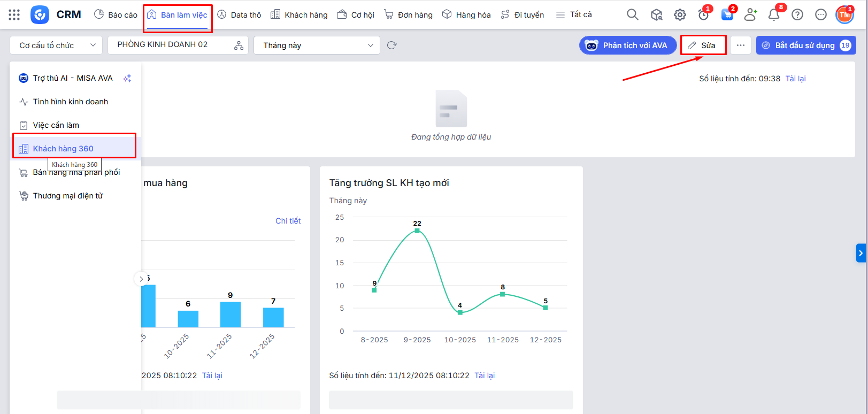
Task: Go to the Khách hàng tab
Action: 299,15
